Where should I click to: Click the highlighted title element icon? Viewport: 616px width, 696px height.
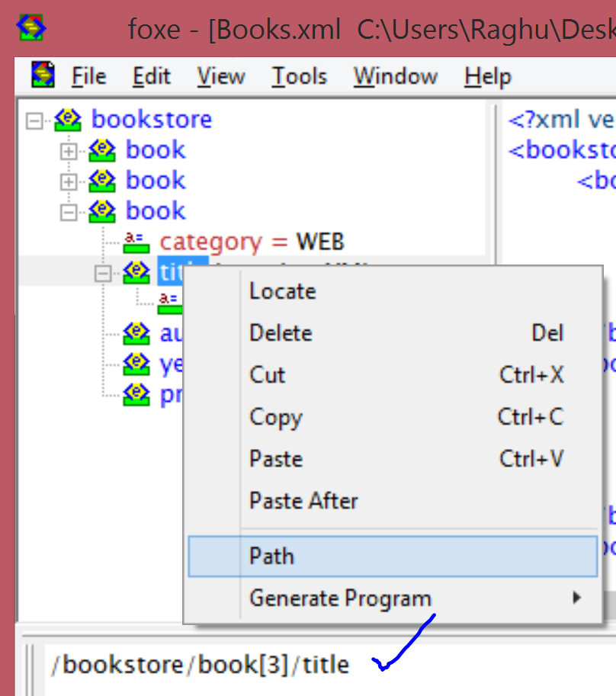tap(135, 271)
